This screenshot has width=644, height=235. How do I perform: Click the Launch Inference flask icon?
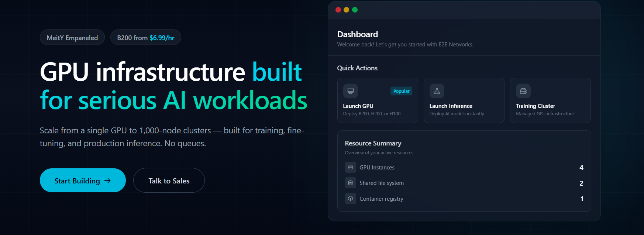coord(437,91)
